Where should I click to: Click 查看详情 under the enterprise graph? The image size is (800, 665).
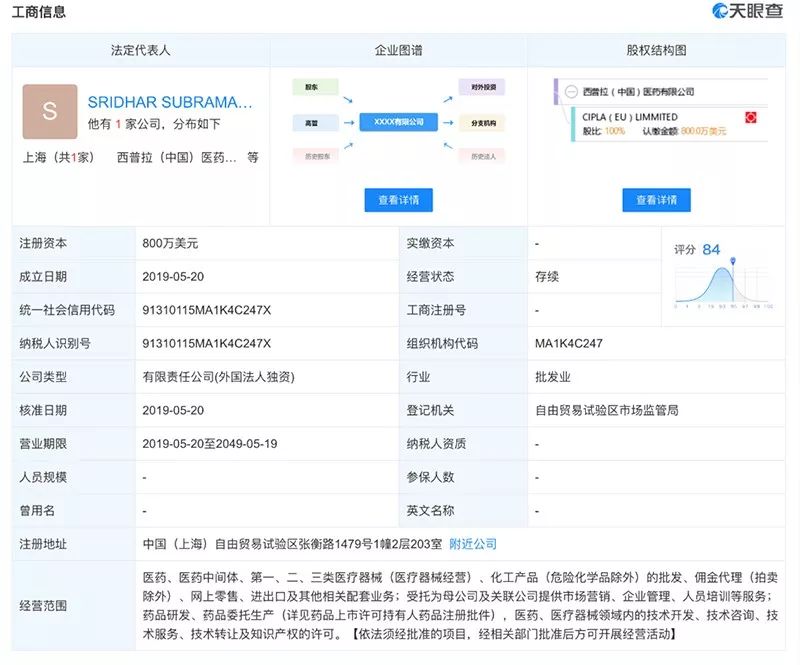[399, 200]
